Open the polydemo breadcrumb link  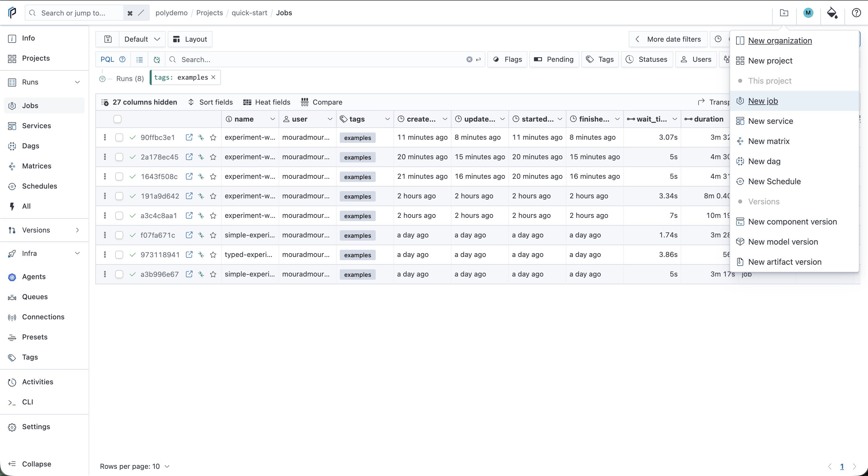click(171, 13)
